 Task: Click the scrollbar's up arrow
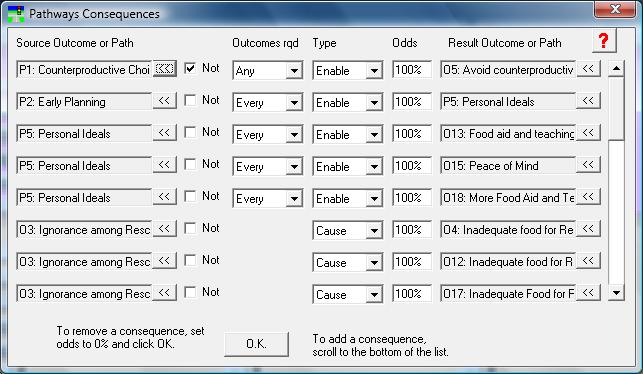[x=616, y=68]
